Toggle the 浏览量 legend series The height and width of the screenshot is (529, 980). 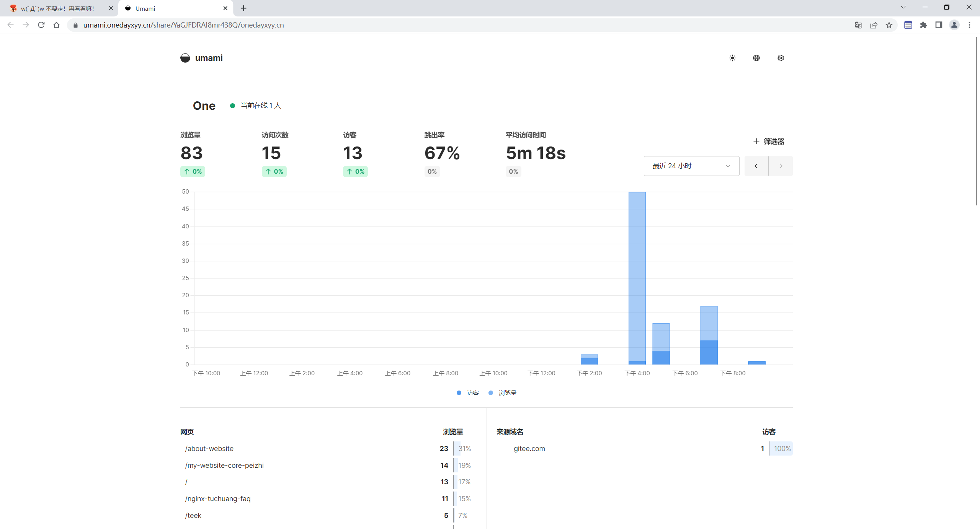[502, 393]
